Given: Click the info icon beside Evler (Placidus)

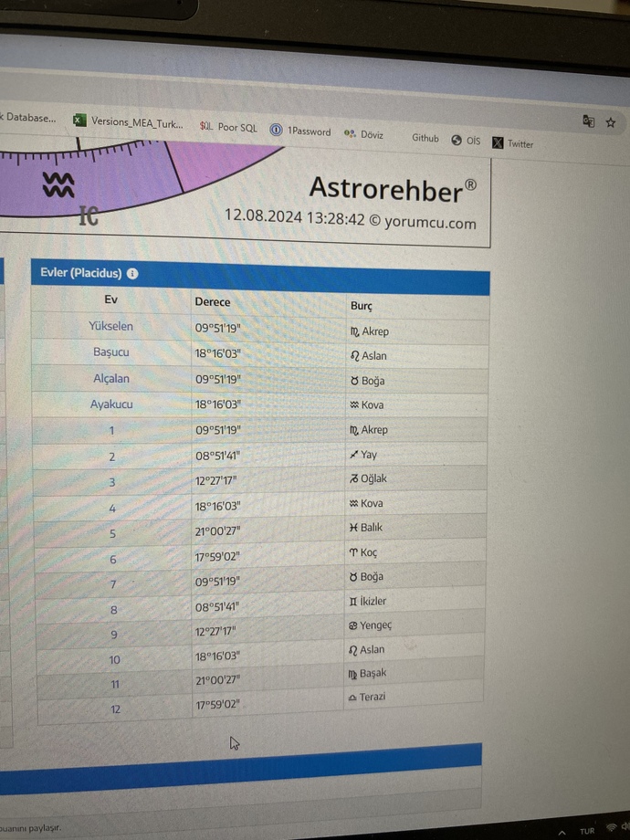Looking at the screenshot, I should pyautogui.click(x=132, y=273).
